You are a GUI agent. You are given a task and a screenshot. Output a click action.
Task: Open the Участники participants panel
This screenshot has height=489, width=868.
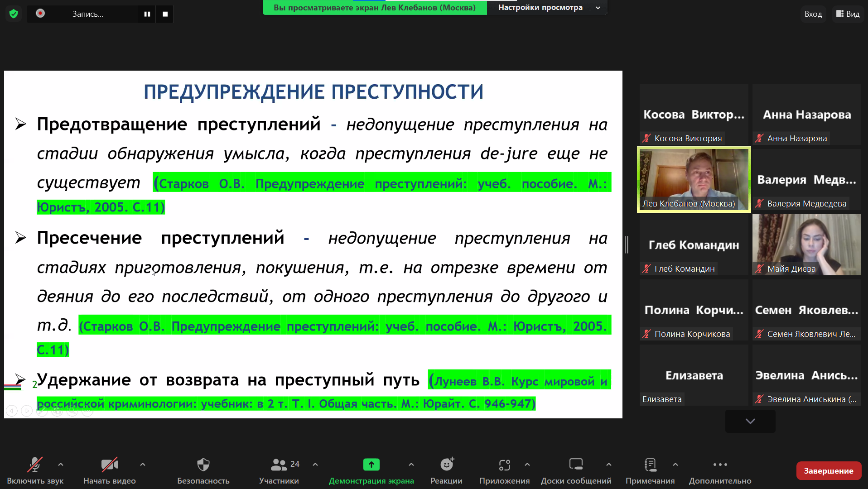pyautogui.click(x=279, y=471)
